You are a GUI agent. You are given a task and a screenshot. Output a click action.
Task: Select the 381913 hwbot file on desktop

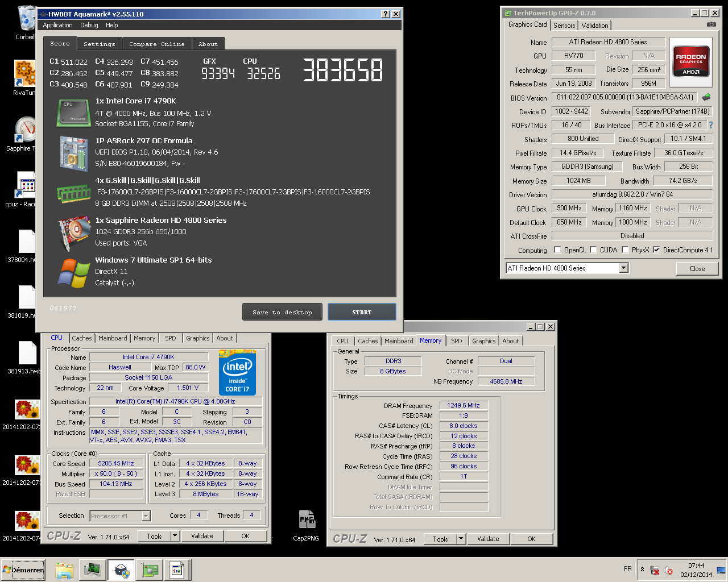coord(26,357)
